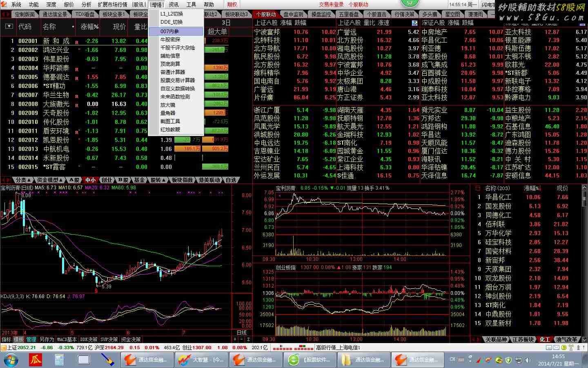Click the red arrows left of 关联品种 tab
This screenshot has height=368, width=588.
pyautogui.click(x=477, y=339)
